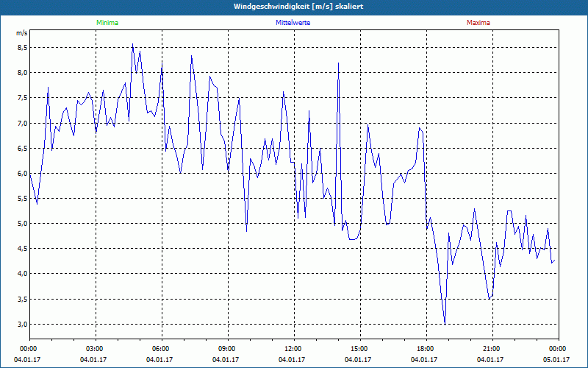Screen dimensions: 588x368
Task: Click the 4,5 y-axis value
Action: pos(23,249)
